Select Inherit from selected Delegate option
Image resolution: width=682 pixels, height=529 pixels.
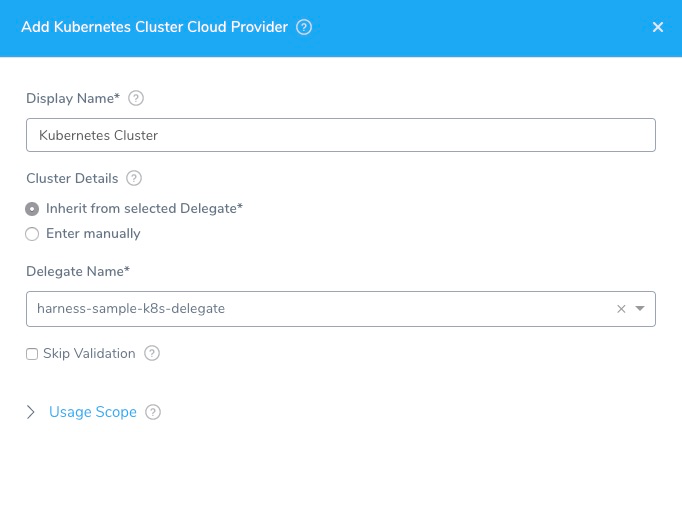click(32, 209)
